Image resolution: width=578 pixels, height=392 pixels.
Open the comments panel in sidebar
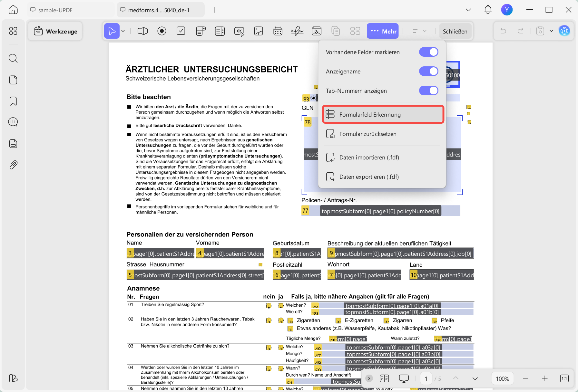[13, 122]
